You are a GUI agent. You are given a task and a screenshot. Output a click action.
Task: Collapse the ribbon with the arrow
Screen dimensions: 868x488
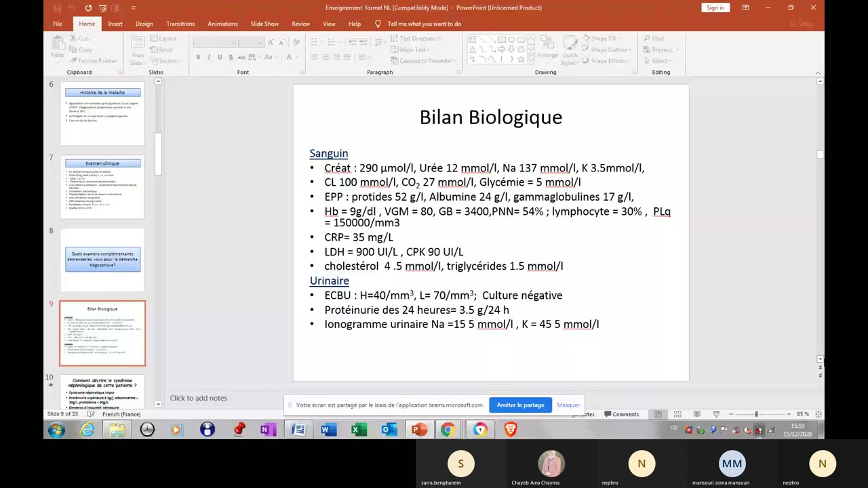click(x=818, y=73)
